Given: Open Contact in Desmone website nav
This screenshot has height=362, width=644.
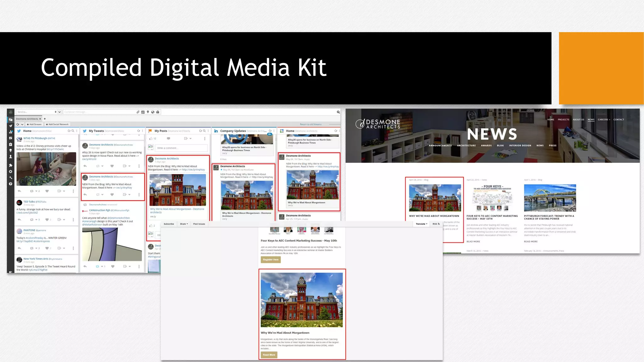Looking at the screenshot, I should pos(619,120).
